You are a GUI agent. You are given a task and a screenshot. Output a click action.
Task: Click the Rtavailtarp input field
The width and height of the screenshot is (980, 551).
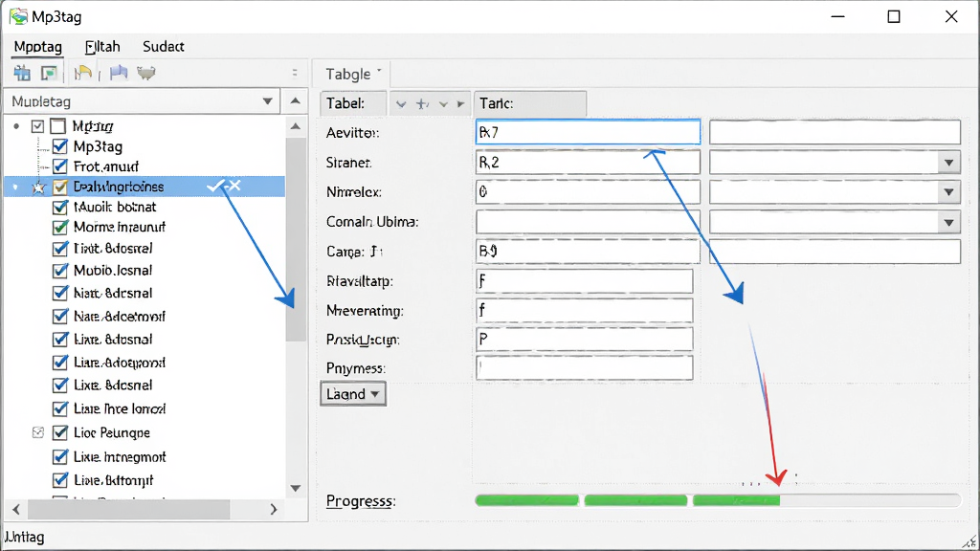585,281
